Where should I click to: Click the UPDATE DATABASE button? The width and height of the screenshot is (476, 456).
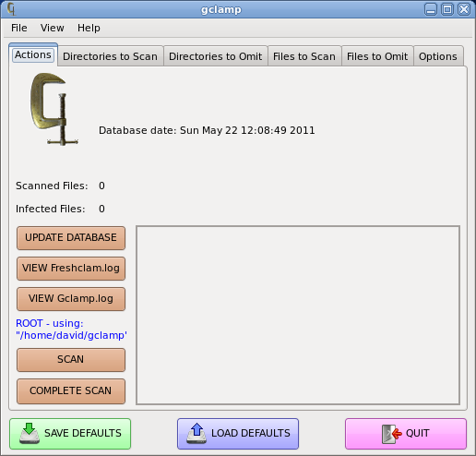click(x=71, y=238)
